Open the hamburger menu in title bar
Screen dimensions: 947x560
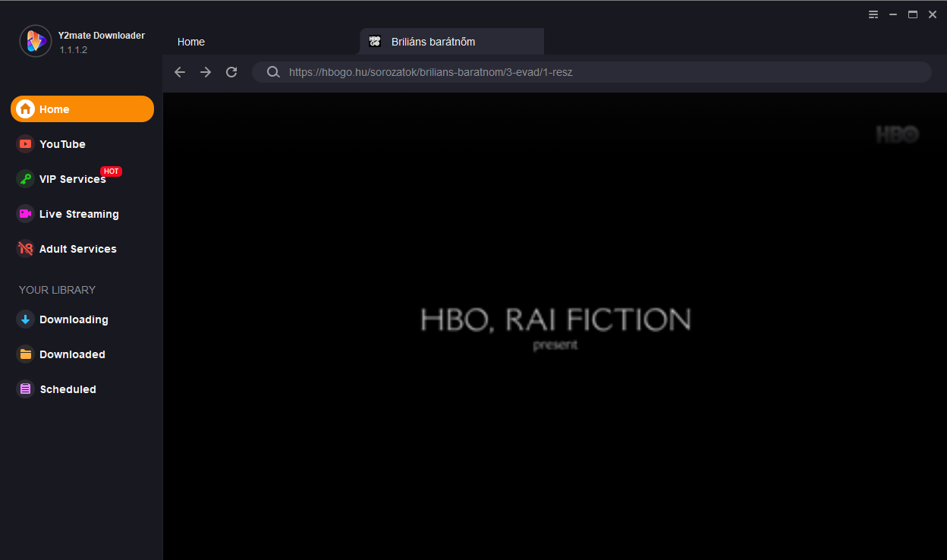click(x=873, y=14)
